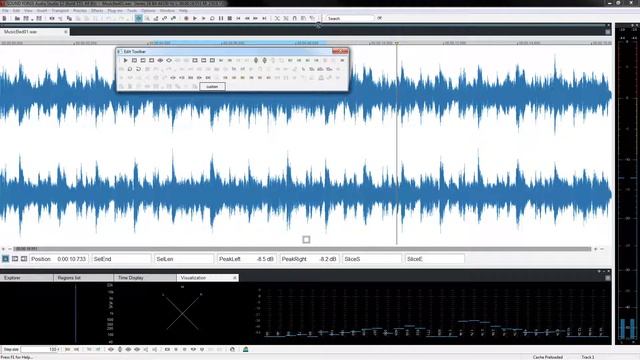640x360 pixels.
Task: Click the Position field showing 0:00:10.733
Action: click(x=59, y=259)
